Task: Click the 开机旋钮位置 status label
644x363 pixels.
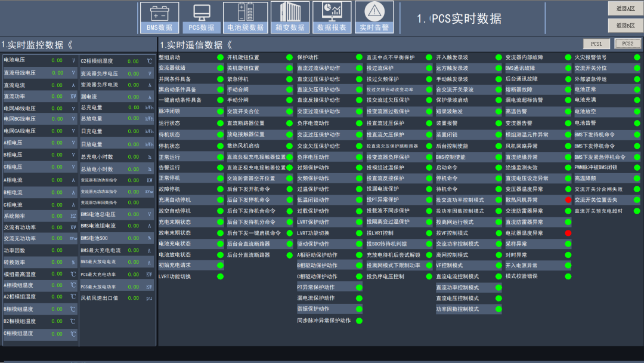Action: [243, 57]
